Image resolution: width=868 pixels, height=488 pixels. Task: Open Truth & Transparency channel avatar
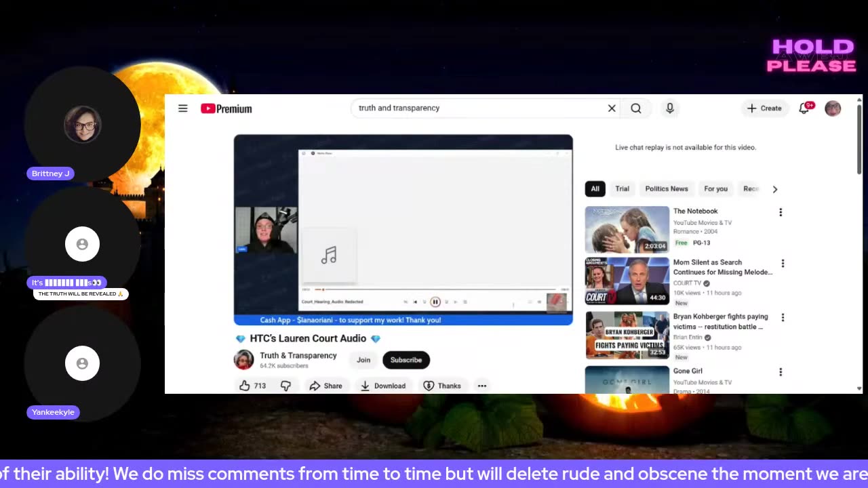pos(243,360)
